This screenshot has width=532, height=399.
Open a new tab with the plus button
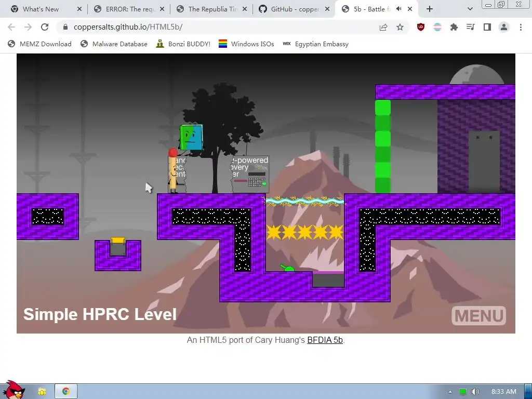[x=430, y=9]
